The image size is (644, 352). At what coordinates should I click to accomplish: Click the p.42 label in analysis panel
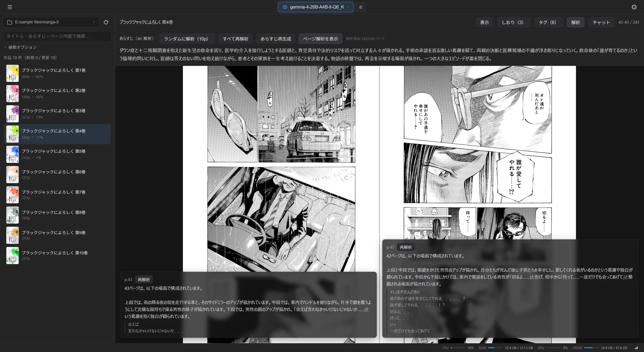(390, 247)
